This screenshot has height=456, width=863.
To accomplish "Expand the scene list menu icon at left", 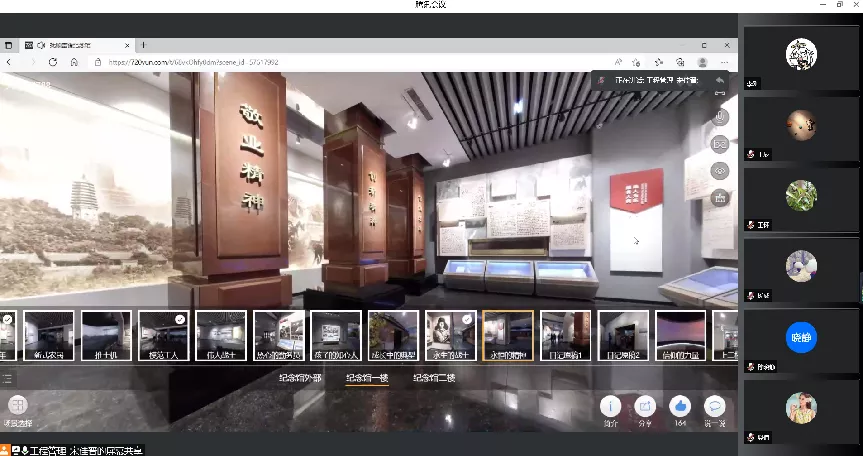I will (x=8, y=378).
